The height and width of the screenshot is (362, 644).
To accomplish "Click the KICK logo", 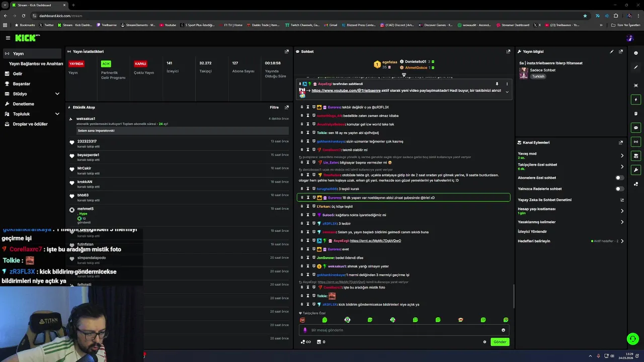I will (26, 38).
